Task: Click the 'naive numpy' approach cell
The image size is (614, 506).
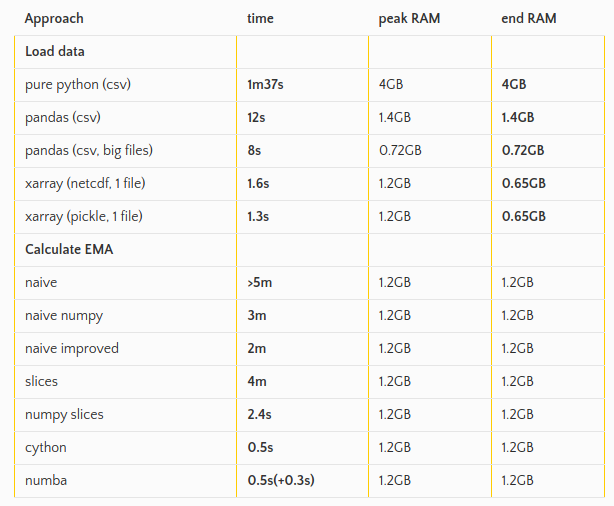Action: 64,316
